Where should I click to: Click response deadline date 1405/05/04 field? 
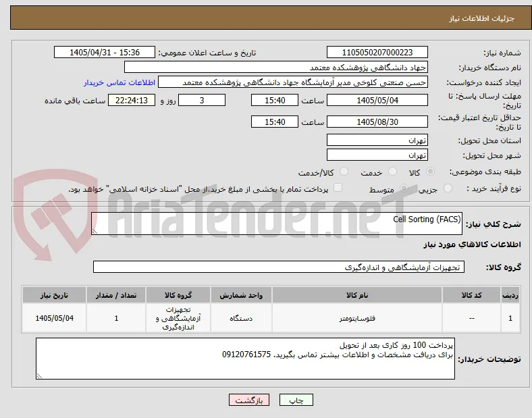click(x=377, y=100)
